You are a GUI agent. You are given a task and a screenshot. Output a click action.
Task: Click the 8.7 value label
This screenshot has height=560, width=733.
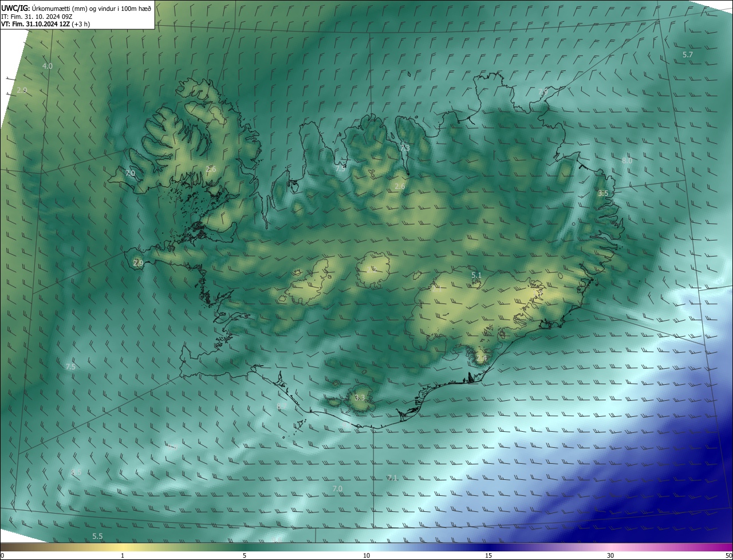click(282, 406)
